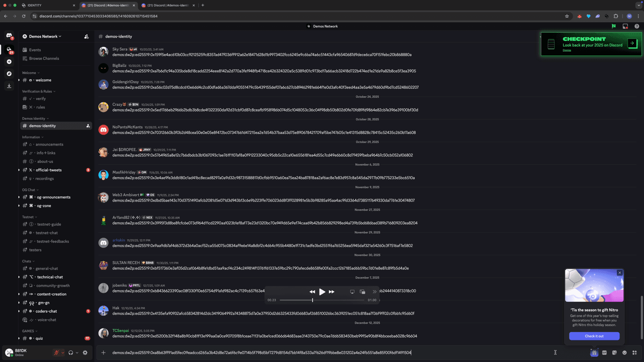Open the Apps menu in the message bar
This screenshot has width=644, height=362.
coord(634,352)
